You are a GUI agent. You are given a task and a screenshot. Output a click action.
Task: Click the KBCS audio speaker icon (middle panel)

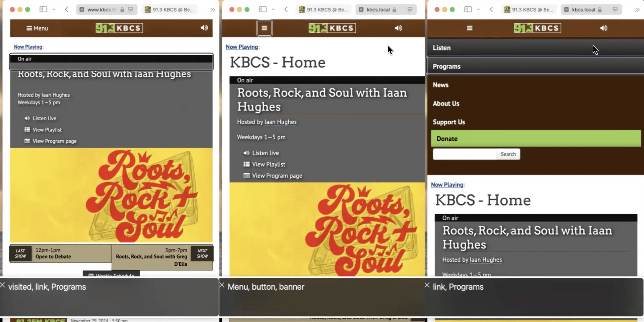pyautogui.click(x=398, y=28)
